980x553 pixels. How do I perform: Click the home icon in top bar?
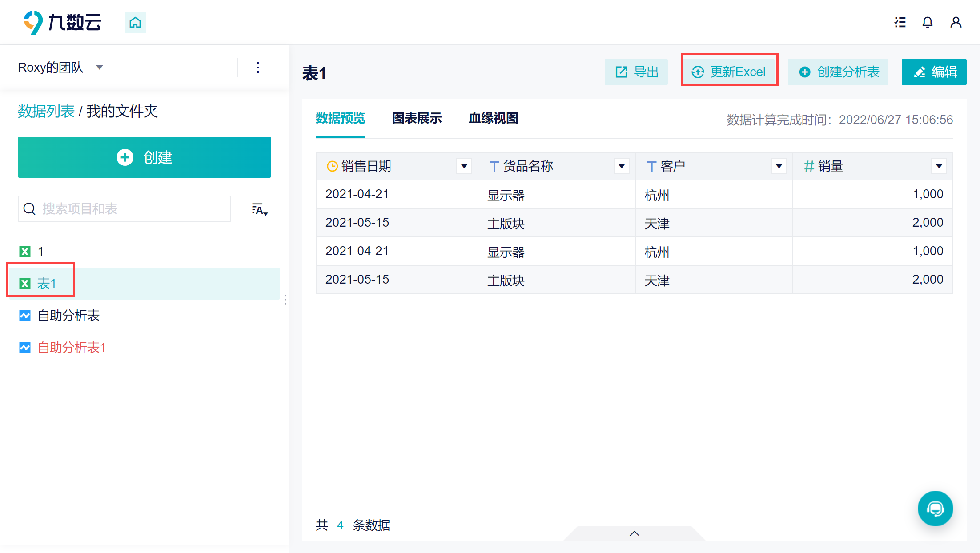135,22
